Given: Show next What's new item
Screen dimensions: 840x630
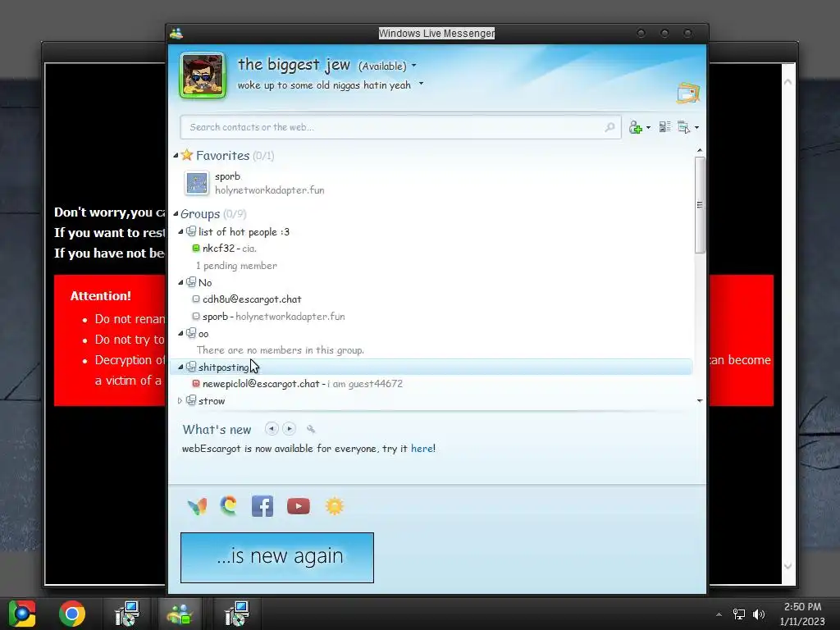Looking at the screenshot, I should (290, 428).
